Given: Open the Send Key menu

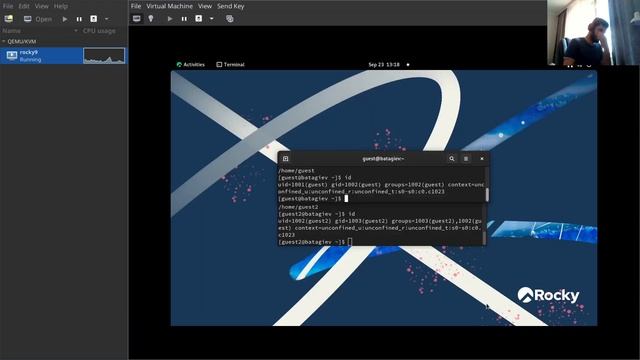Looking at the screenshot, I should tap(231, 6).
